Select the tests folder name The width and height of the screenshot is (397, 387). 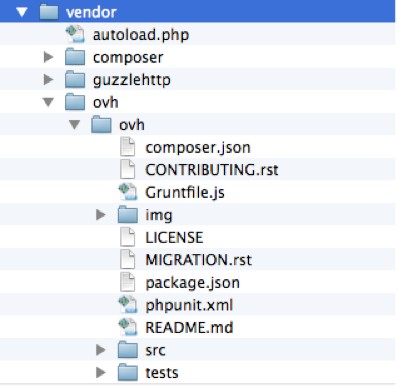[x=162, y=373]
